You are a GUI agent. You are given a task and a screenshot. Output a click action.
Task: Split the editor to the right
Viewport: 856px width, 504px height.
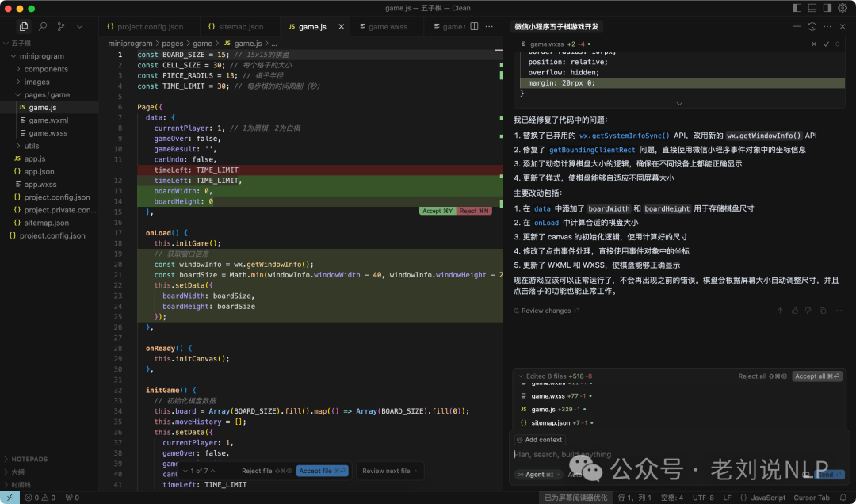point(475,26)
